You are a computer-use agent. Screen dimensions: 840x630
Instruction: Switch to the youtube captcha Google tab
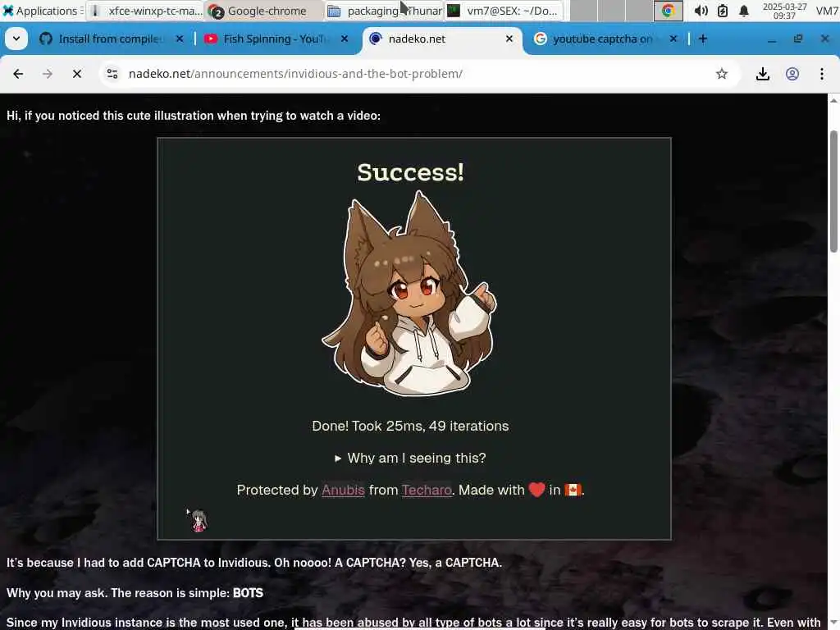pos(605,39)
